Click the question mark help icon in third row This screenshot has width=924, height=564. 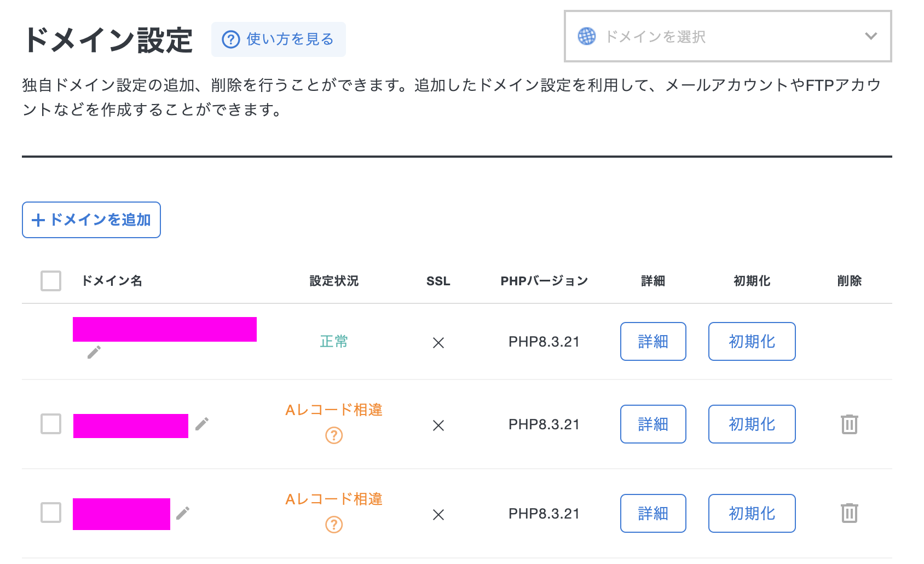pos(334,525)
